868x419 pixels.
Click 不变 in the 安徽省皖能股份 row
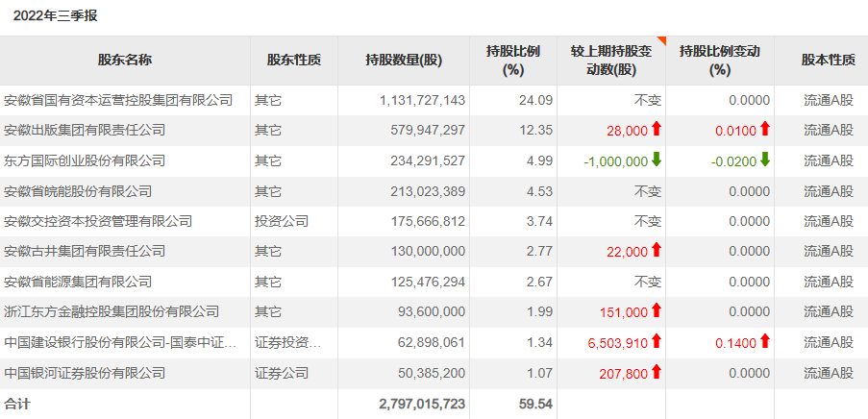point(648,191)
